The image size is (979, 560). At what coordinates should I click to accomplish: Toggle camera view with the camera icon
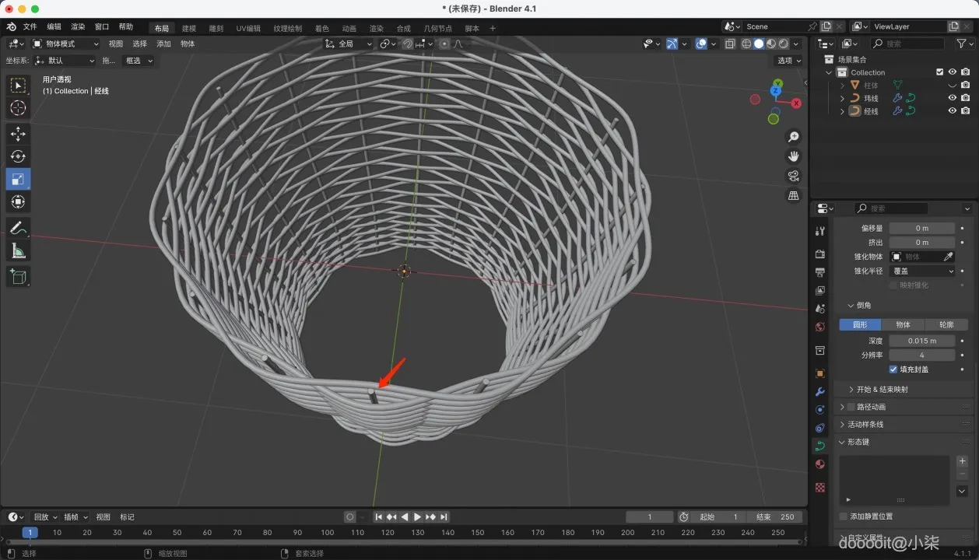pyautogui.click(x=793, y=176)
